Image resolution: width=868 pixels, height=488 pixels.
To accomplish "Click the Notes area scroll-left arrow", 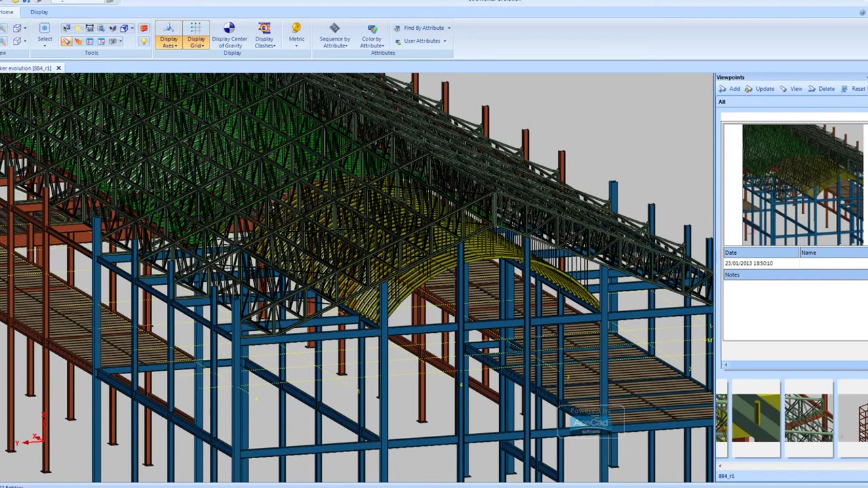I will coord(726,365).
